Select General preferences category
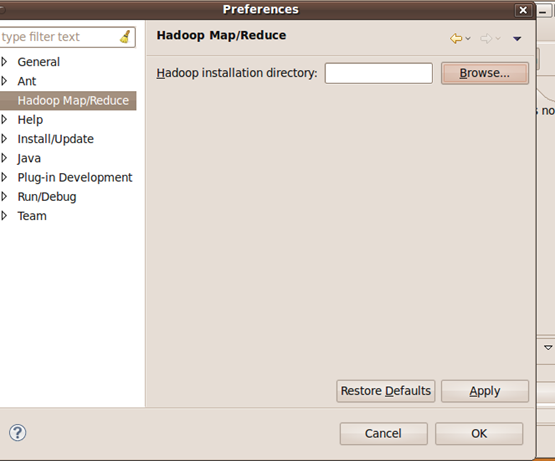Viewport: 555px width, 461px height. tap(39, 62)
